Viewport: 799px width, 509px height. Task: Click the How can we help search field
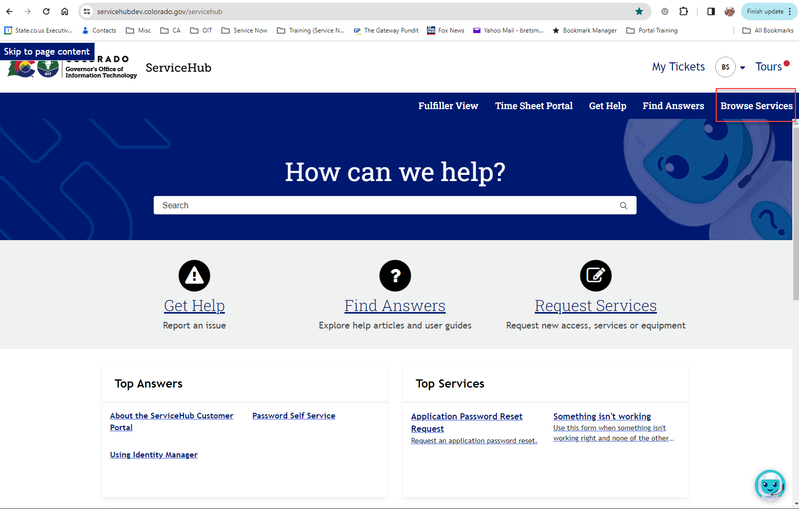[x=395, y=205]
